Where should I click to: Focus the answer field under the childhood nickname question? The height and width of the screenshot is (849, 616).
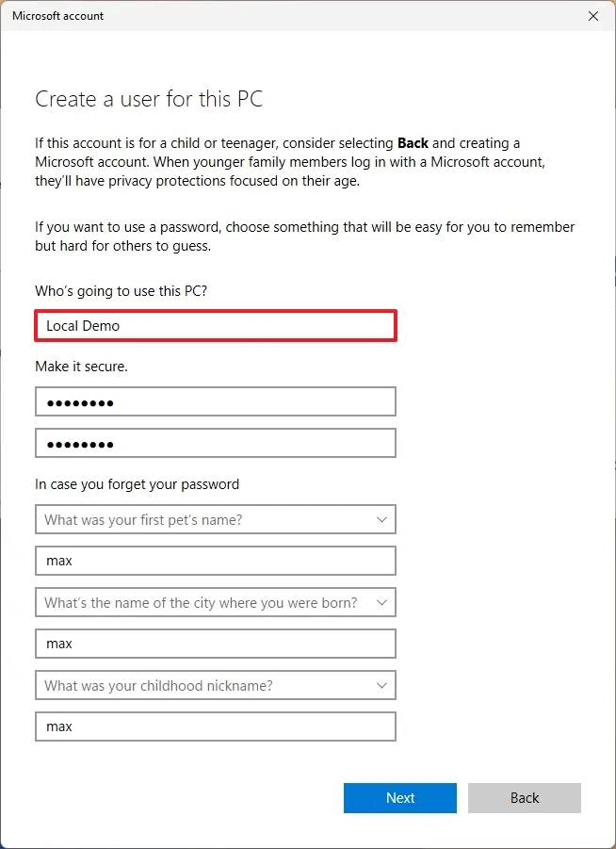215,727
